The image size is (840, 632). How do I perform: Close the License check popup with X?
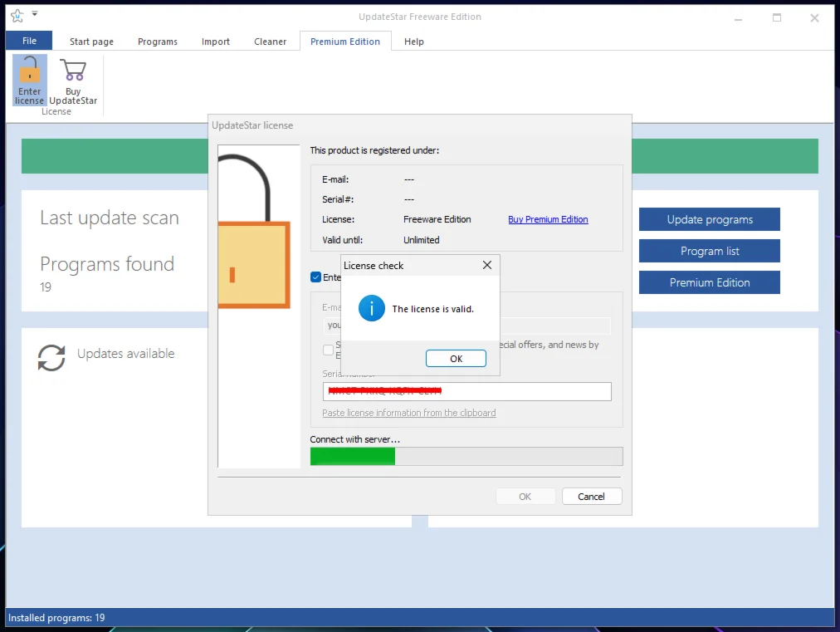[x=487, y=265]
